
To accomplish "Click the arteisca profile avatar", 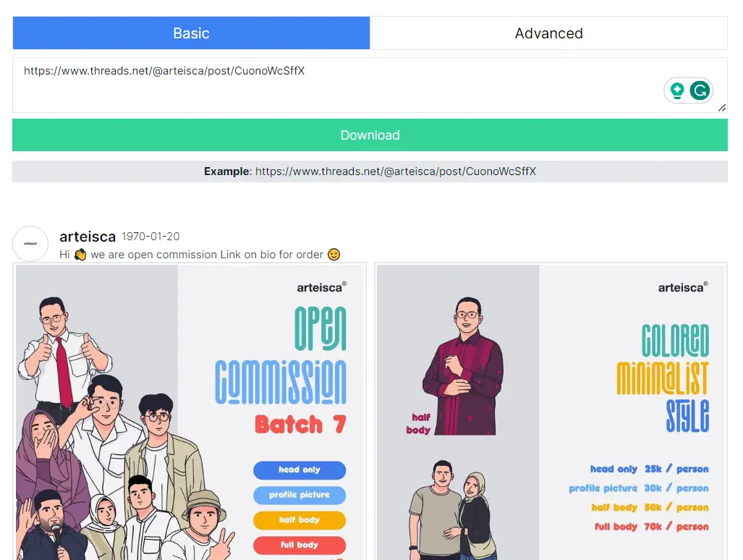I will (x=30, y=244).
